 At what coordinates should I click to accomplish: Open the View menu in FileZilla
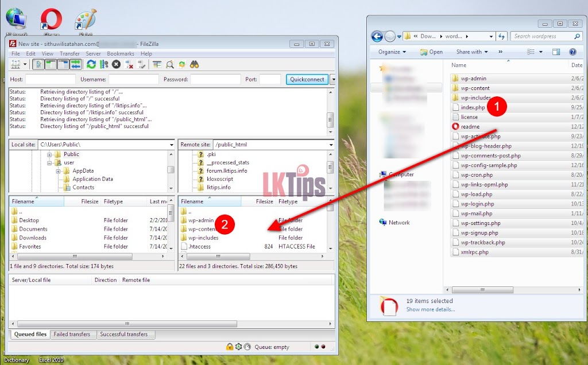pos(47,53)
